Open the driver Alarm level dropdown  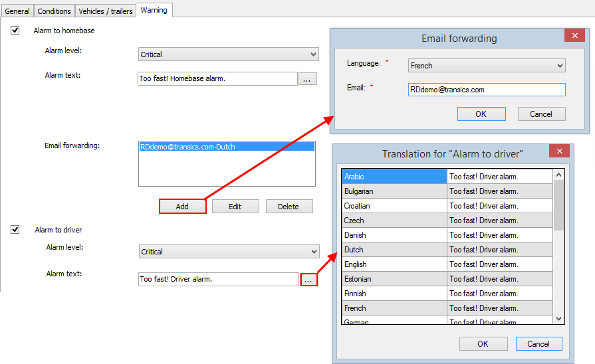(x=229, y=252)
